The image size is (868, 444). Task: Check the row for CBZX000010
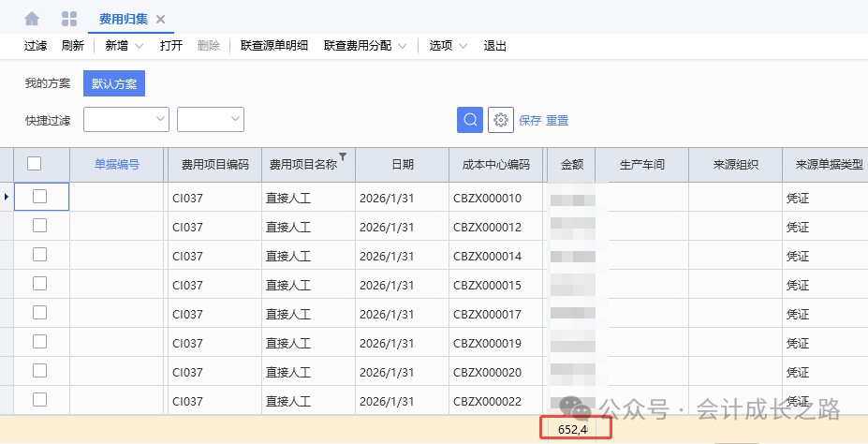(x=40, y=197)
